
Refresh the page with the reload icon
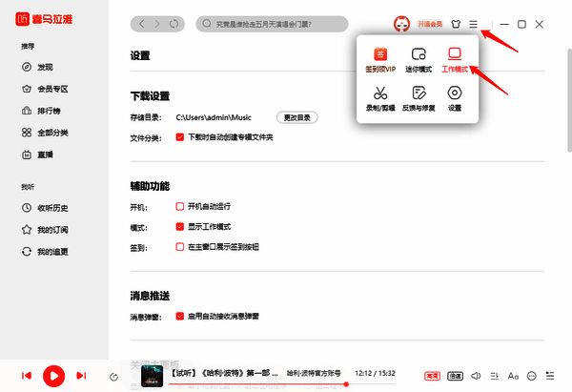click(174, 24)
